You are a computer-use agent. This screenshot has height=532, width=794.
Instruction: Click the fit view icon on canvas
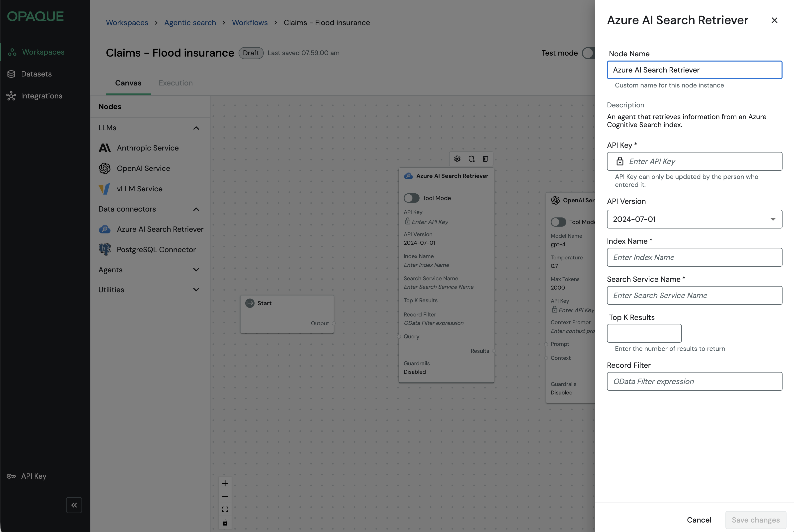click(x=225, y=509)
